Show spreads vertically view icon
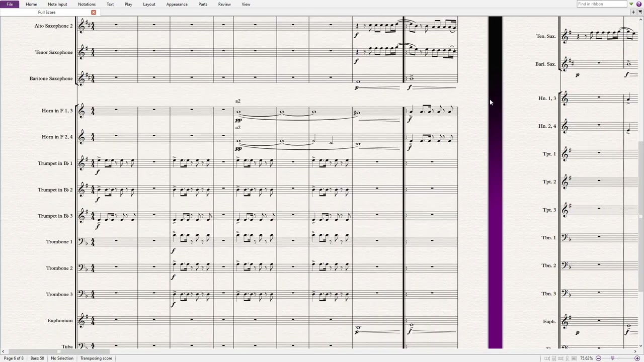 [554, 358]
